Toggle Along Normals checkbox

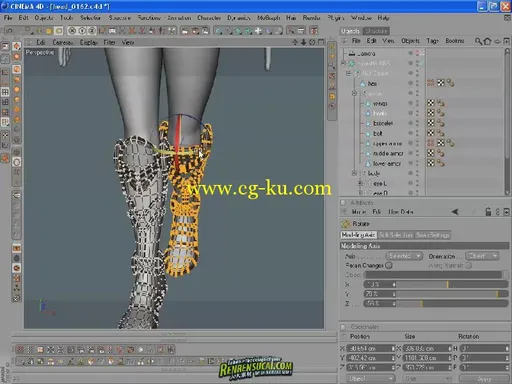[x=468, y=265]
